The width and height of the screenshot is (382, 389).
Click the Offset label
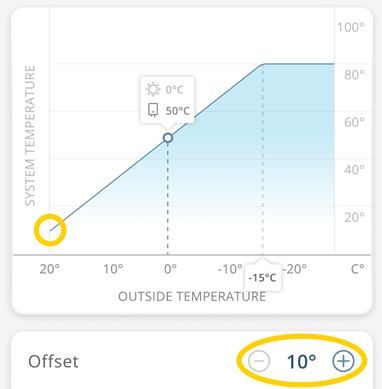tap(53, 361)
